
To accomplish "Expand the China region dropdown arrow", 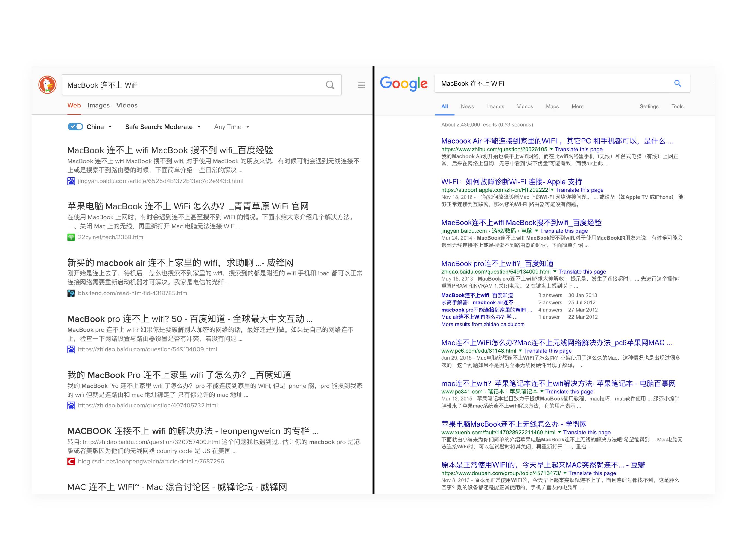I will click(x=110, y=127).
